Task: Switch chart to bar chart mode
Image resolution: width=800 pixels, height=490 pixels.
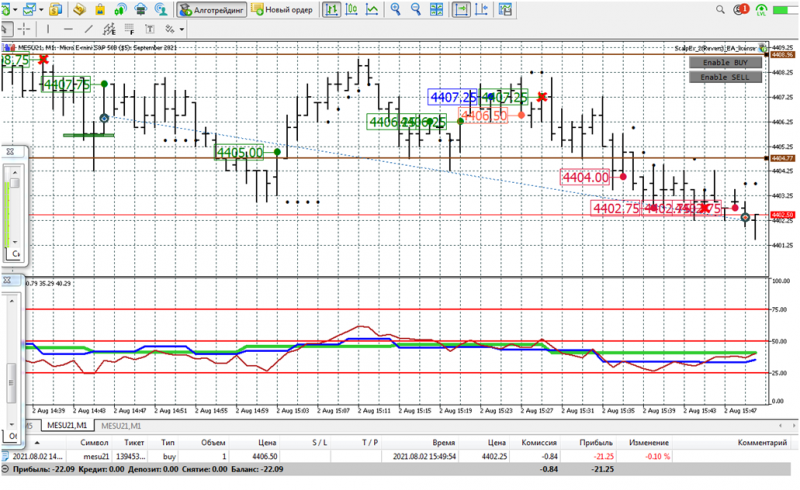Action: [x=332, y=10]
